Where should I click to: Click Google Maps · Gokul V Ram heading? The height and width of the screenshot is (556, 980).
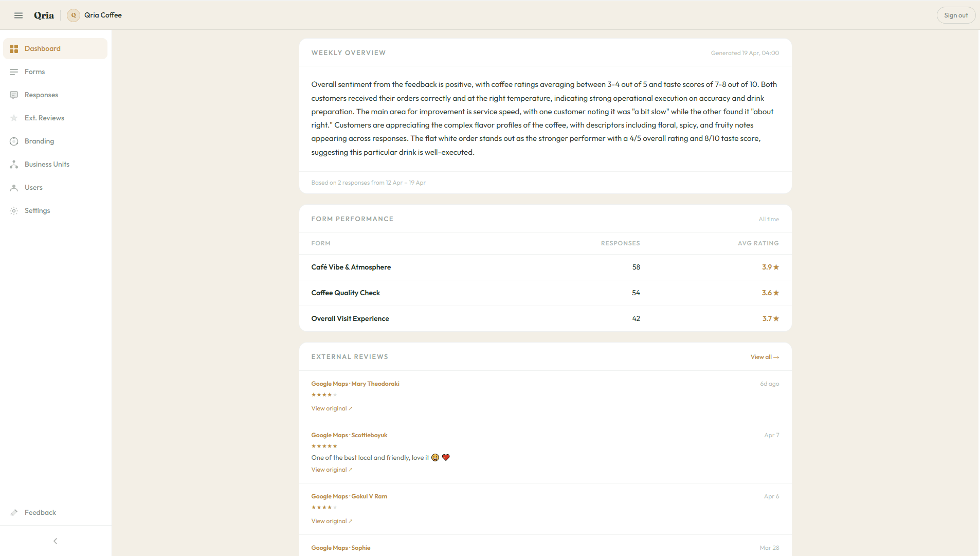(349, 497)
